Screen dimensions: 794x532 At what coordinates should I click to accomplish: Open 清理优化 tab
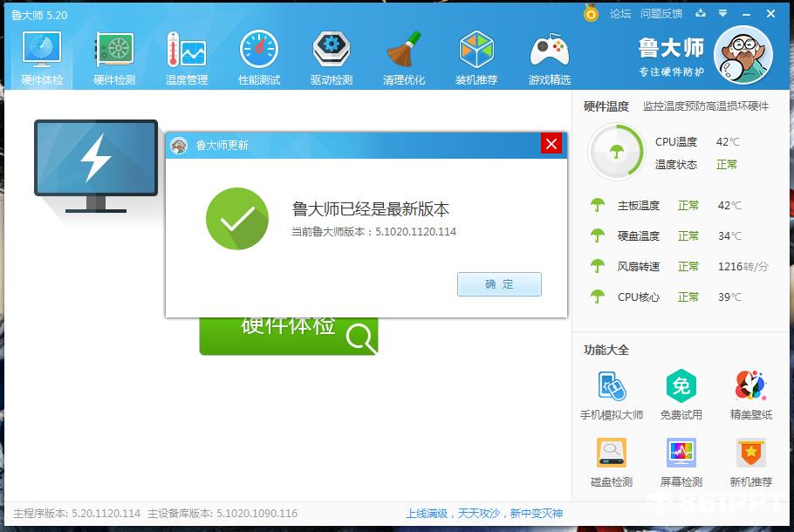tap(404, 58)
